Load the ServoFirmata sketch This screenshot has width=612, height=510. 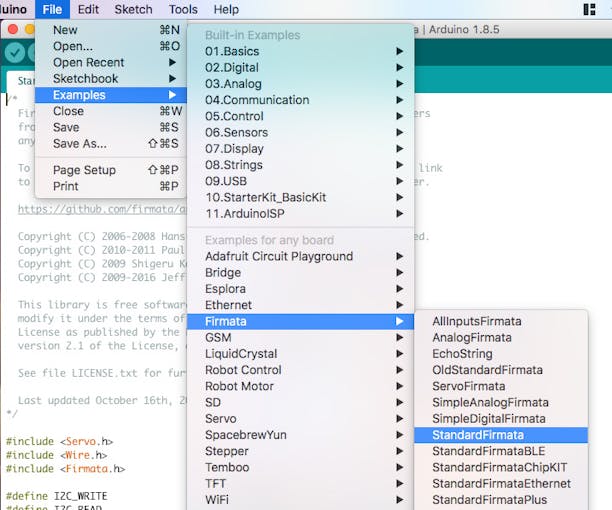click(x=501, y=386)
